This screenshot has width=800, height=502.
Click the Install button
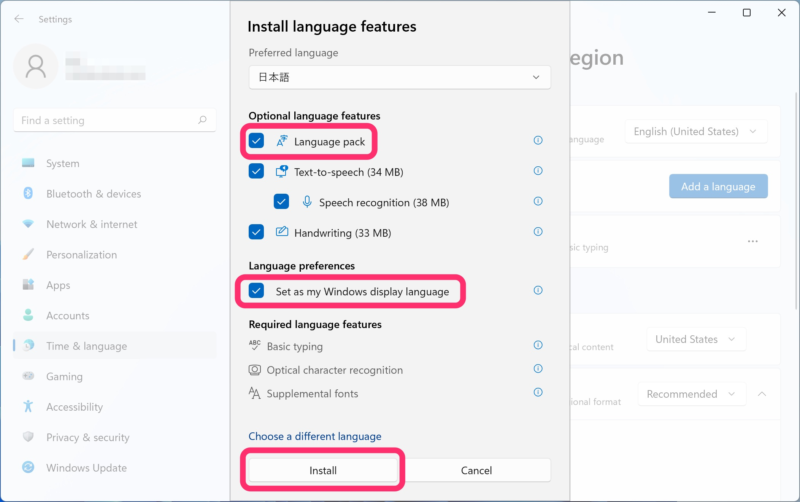click(323, 470)
